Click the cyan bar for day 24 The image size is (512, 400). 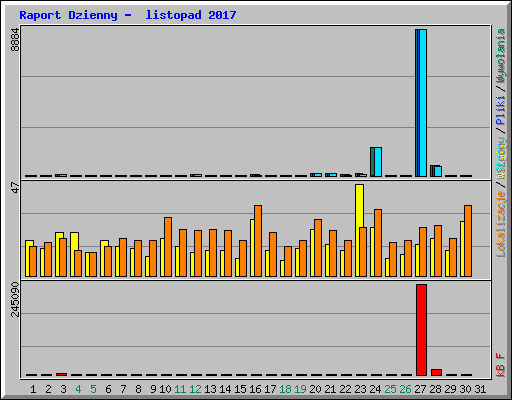tap(378, 162)
